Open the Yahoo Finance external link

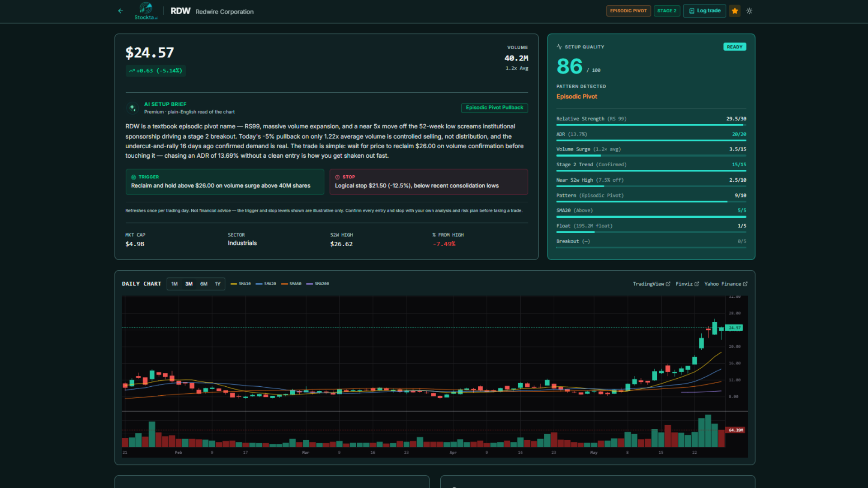[x=726, y=284]
